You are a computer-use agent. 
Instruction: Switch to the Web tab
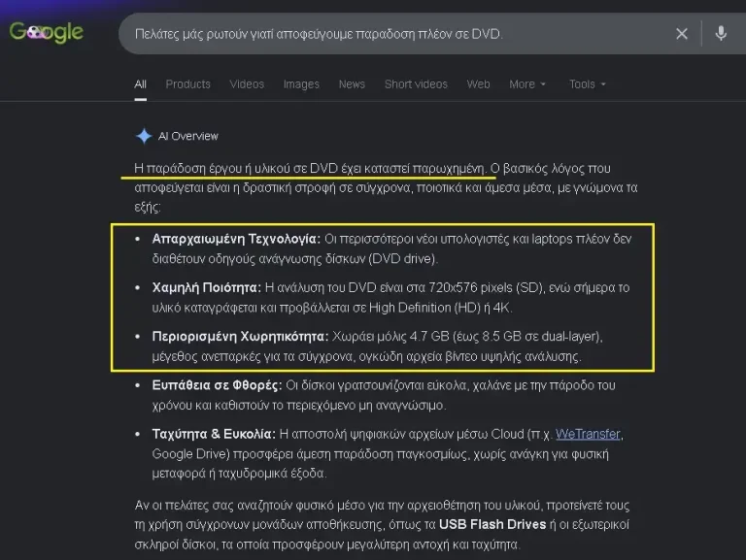(478, 84)
